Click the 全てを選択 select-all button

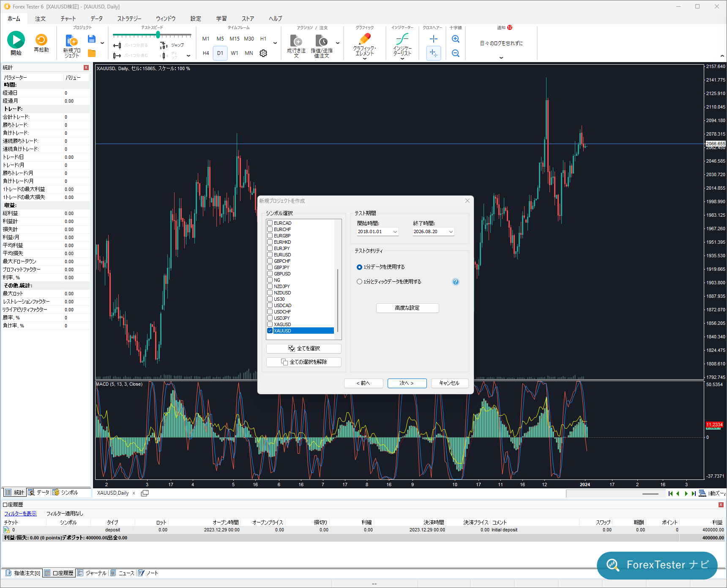304,348
